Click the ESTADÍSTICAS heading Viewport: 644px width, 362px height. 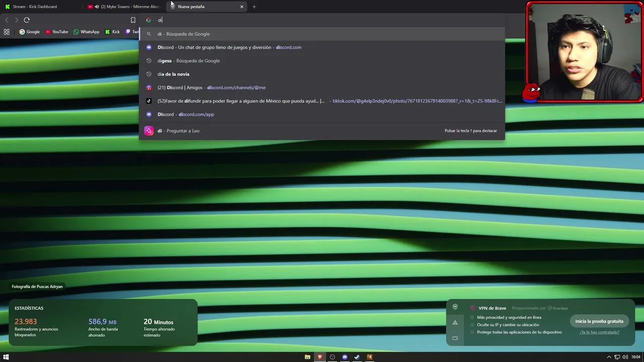pos(29,308)
